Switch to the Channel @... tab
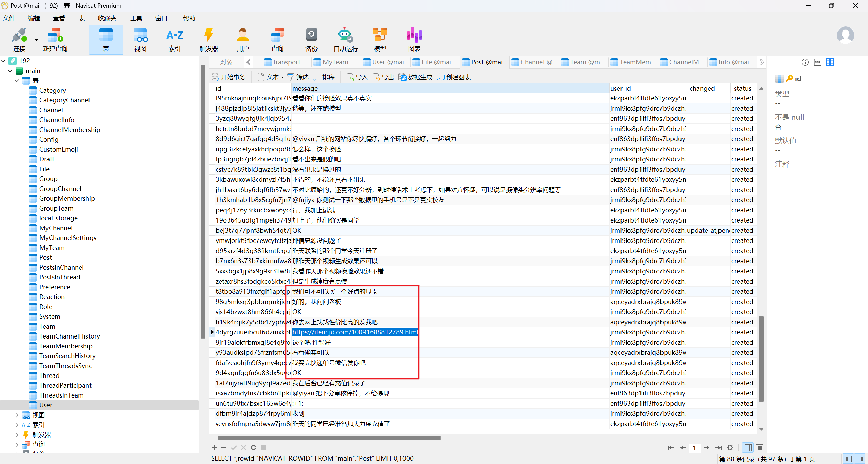 [x=534, y=62]
